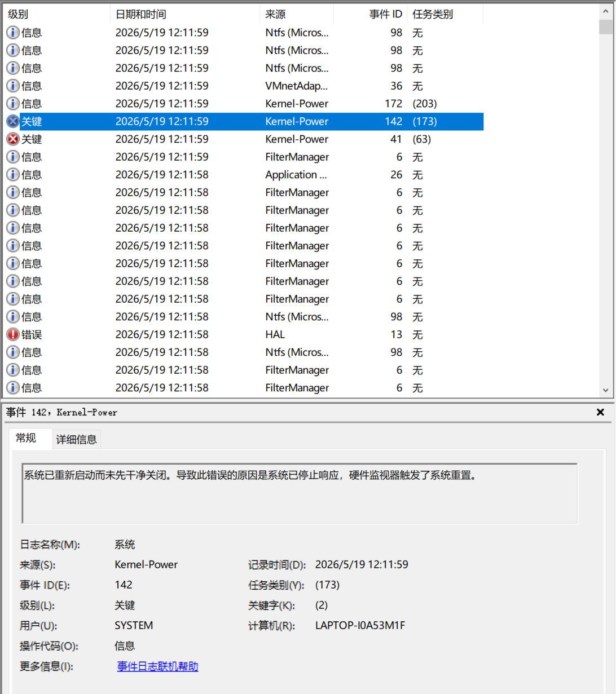
Task: Sort by the 事件 ID column header
Action: pyautogui.click(x=370, y=15)
